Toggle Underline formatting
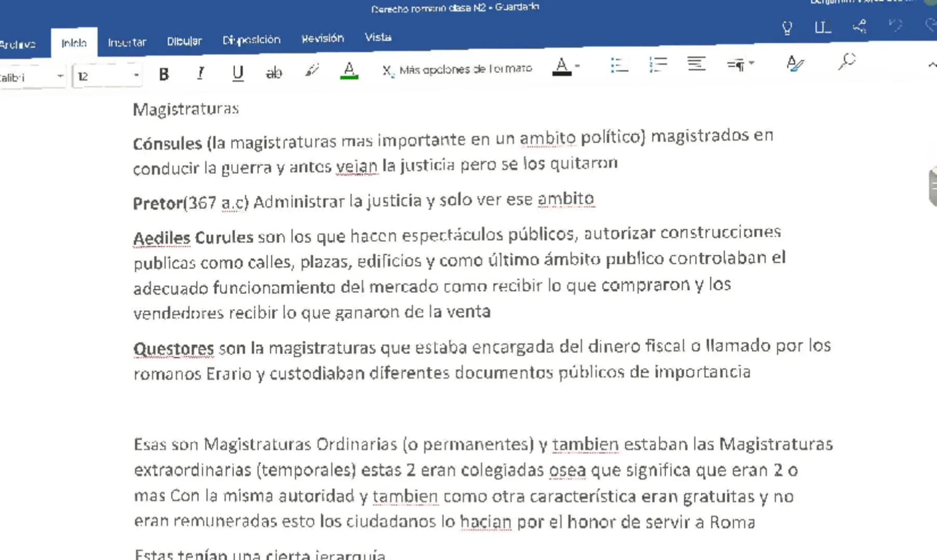The image size is (937, 560). coord(237,73)
